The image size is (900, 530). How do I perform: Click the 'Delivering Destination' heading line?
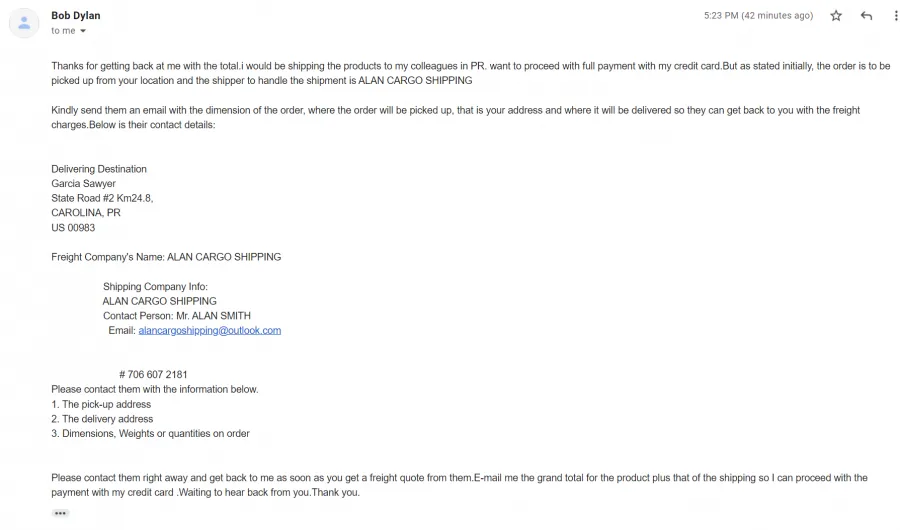tap(99, 169)
